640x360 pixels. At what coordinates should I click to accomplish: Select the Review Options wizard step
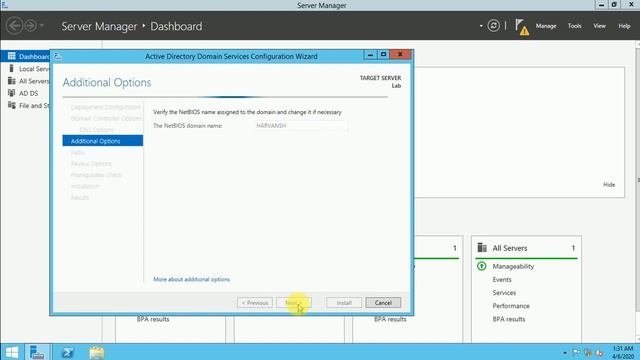(91, 164)
